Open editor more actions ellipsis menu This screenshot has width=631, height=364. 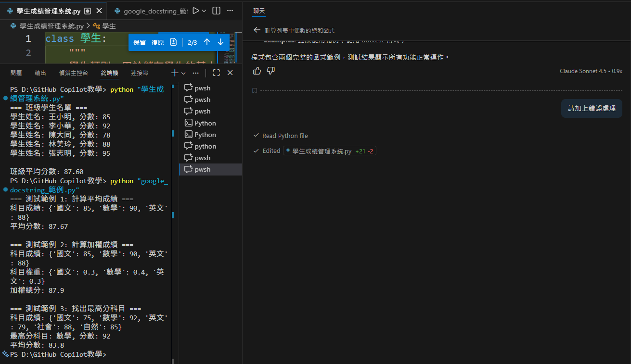click(230, 11)
